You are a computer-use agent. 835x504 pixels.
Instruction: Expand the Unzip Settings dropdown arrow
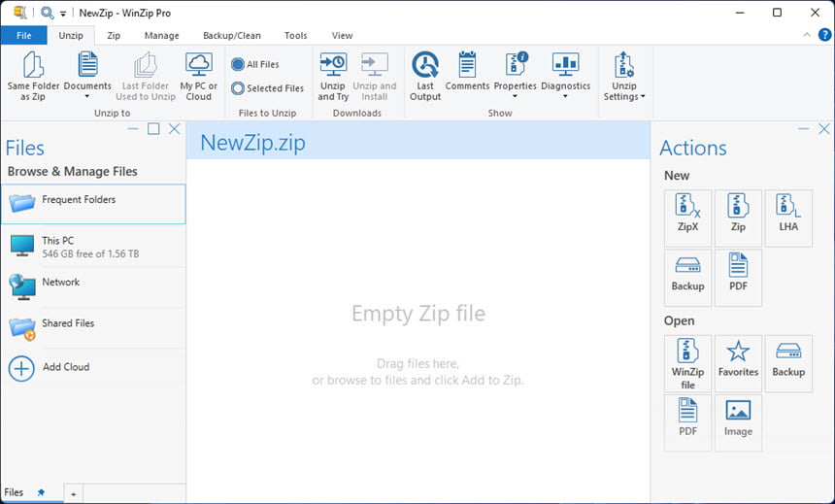[643, 97]
